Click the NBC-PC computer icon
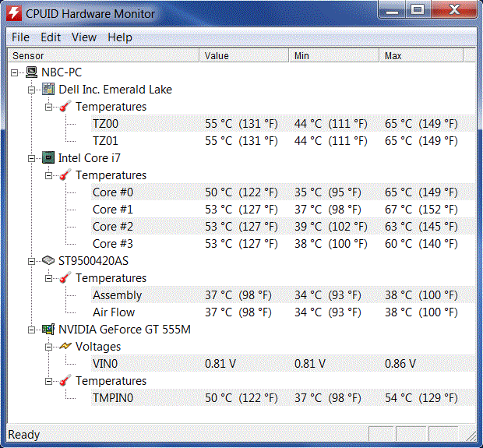The height and width of the screenshot is (448, 483). [x=31, y=72]
